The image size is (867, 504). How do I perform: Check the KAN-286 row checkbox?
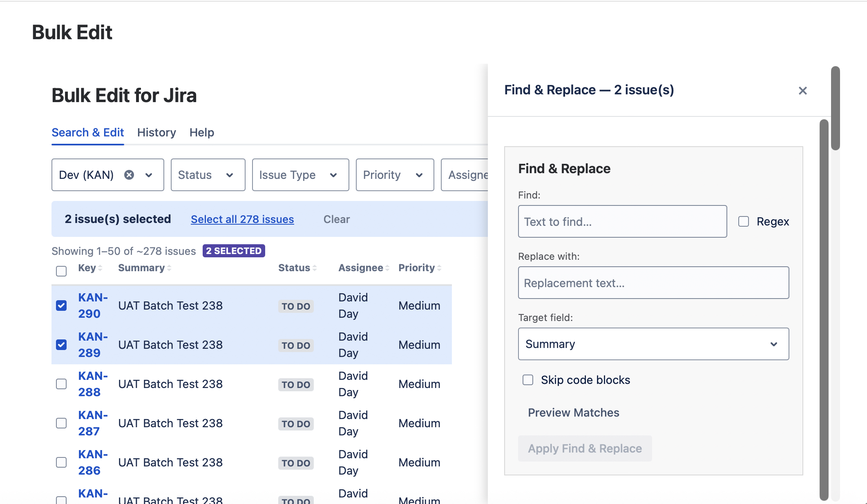(x=61, y=462)
